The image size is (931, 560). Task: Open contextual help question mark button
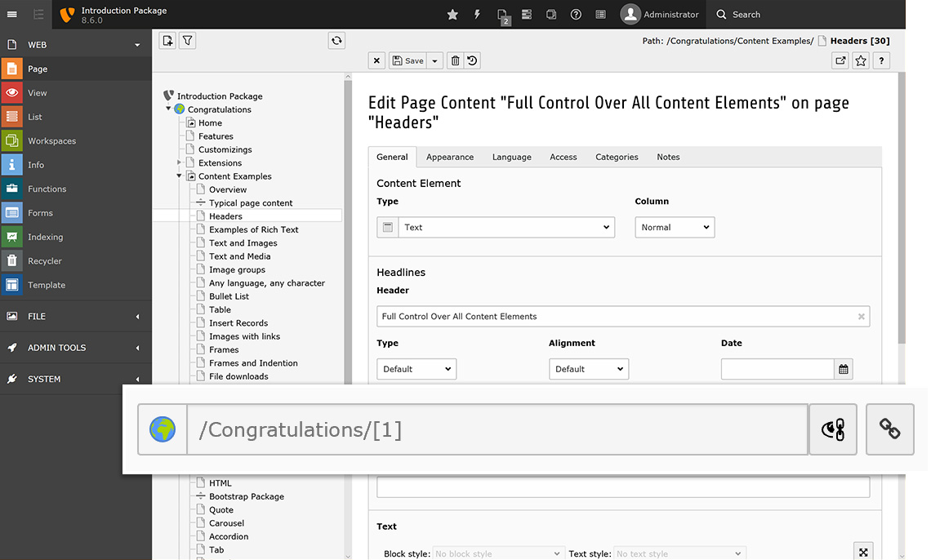click(881, 60)
